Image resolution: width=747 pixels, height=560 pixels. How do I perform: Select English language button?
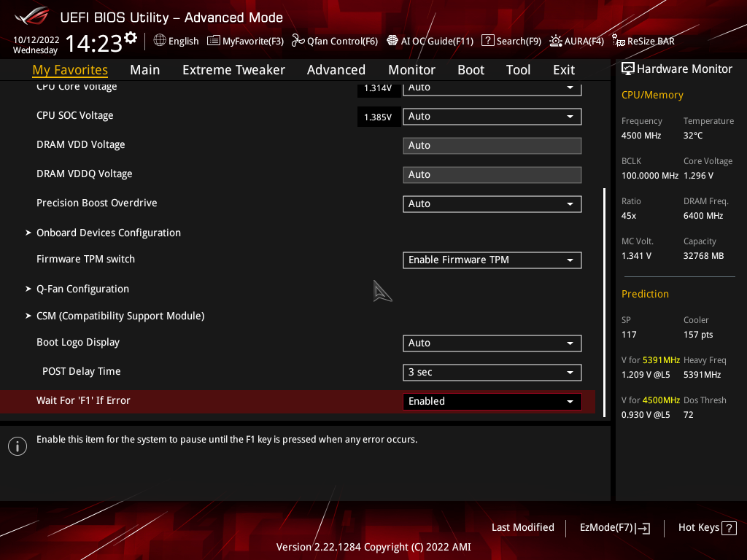176,41
